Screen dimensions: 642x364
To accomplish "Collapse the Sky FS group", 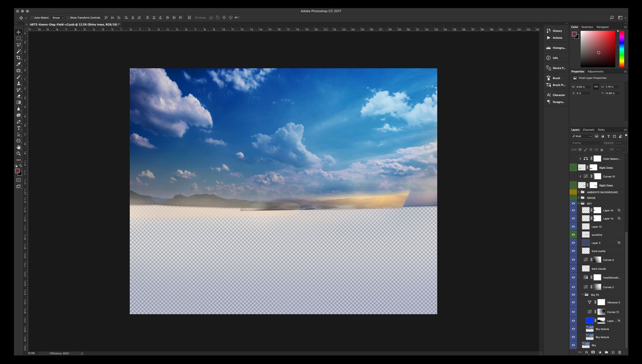I will tap(583, 295).
